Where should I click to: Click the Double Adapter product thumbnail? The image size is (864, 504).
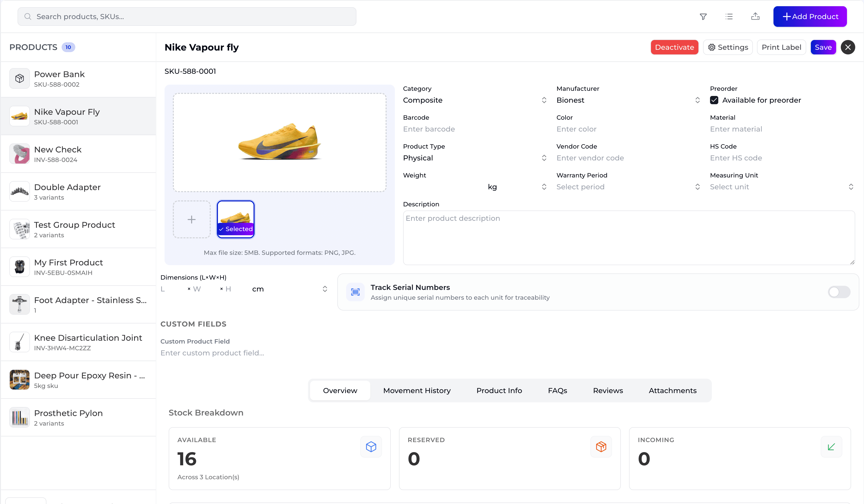(x=20, y=192)
